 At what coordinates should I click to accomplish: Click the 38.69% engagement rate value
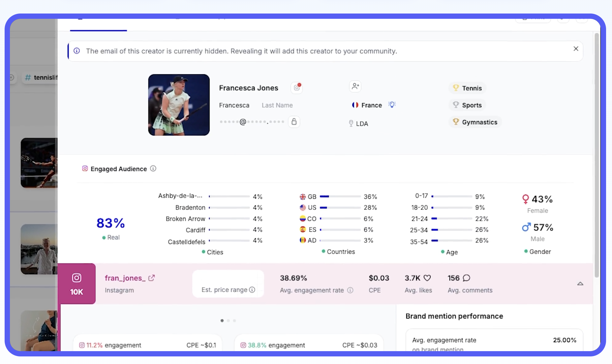coord(293,278)
